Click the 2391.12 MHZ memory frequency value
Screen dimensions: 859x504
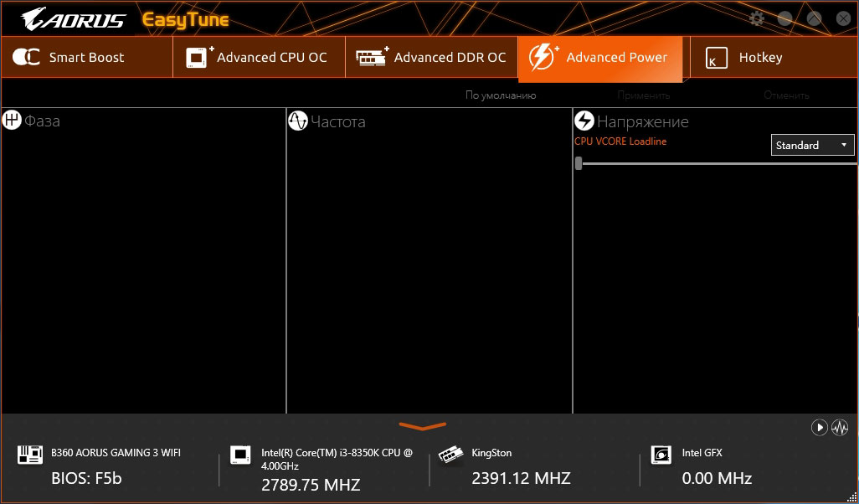point(521,478)
